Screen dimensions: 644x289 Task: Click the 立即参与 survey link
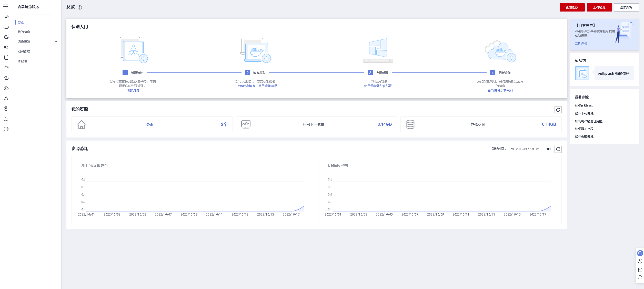tap(581, 43)
